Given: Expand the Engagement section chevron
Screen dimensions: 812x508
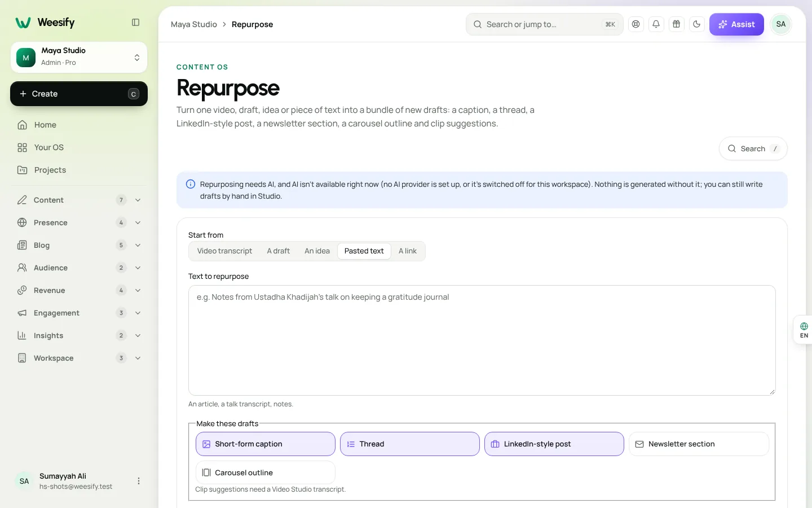Looking at the screenshot, I should pyautogui.click(x=138, y=313).
